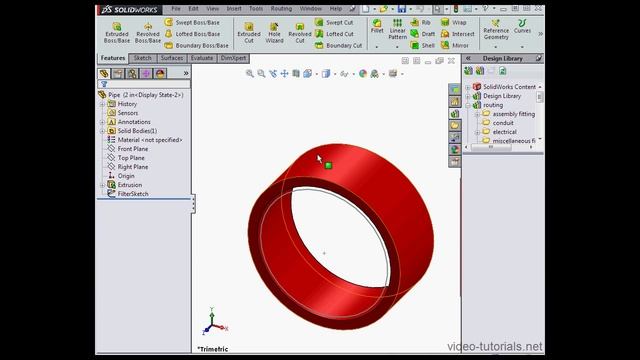The width and height of the screenshot is (640, 360).
Task: Select Material <not specified> item
Action: (x=145, y=140)
